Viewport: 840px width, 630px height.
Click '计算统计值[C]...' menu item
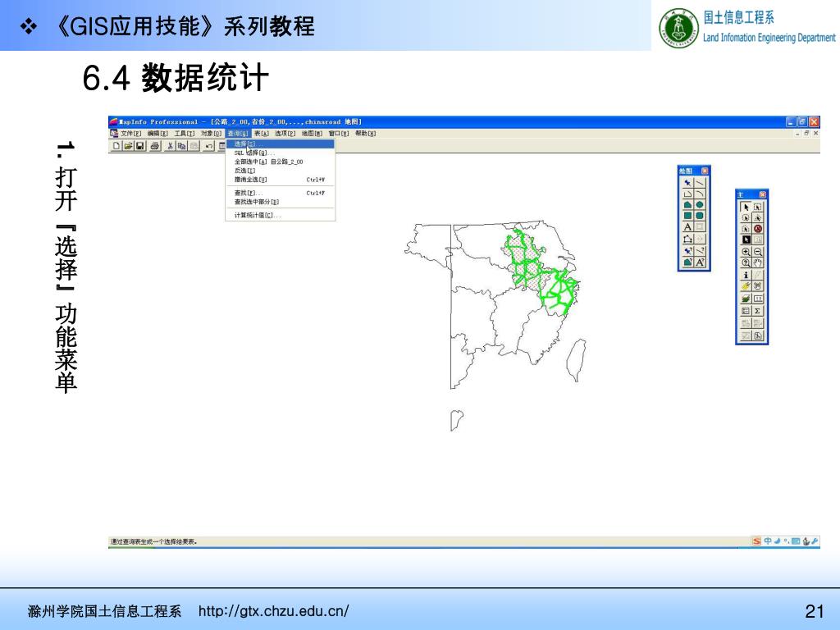pyautogui.click(x=257, y=215)
